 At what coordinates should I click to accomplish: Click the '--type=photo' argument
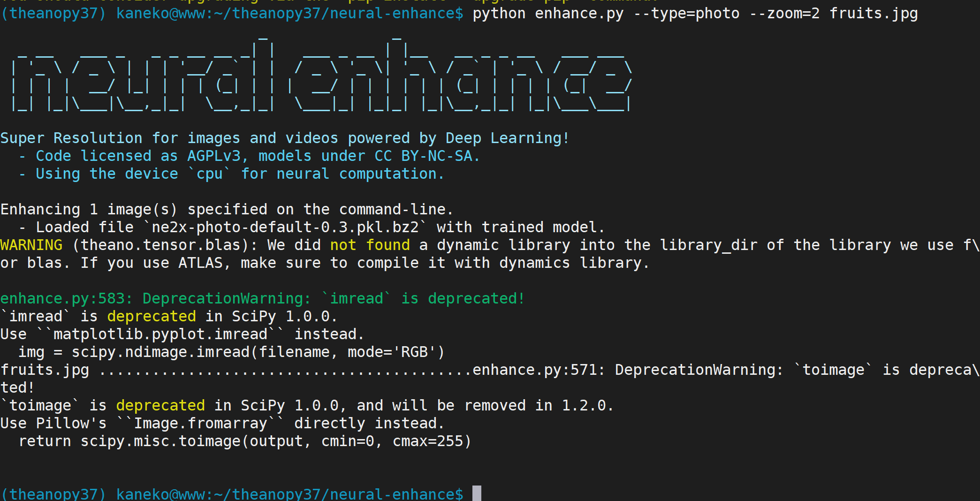tap(686, 14)
